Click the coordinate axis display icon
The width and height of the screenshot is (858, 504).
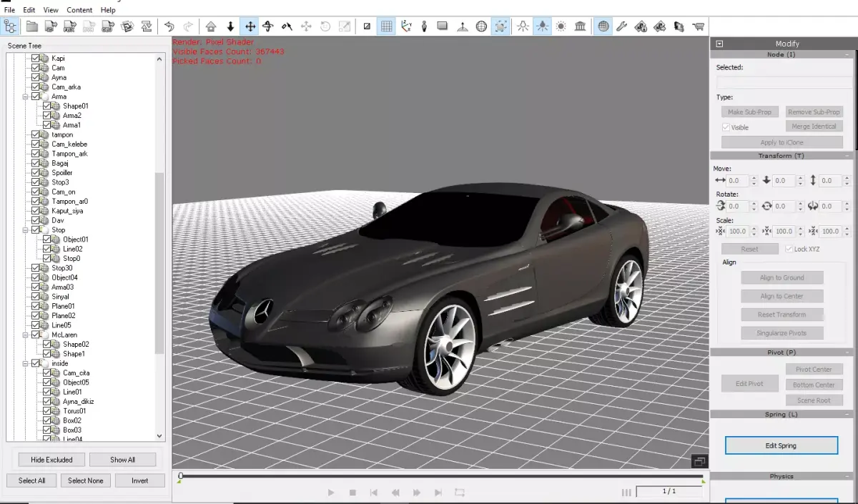tap(406, 26)
